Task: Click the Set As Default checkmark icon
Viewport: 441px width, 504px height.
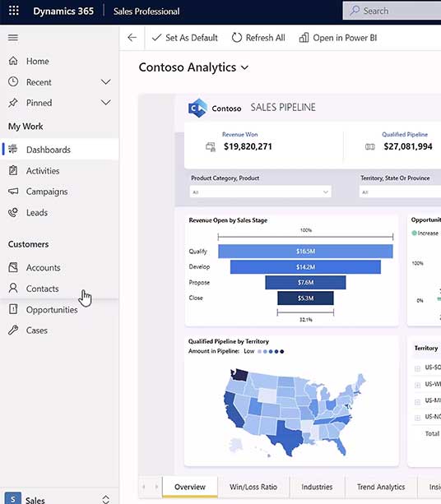Action: click(156, 38)
